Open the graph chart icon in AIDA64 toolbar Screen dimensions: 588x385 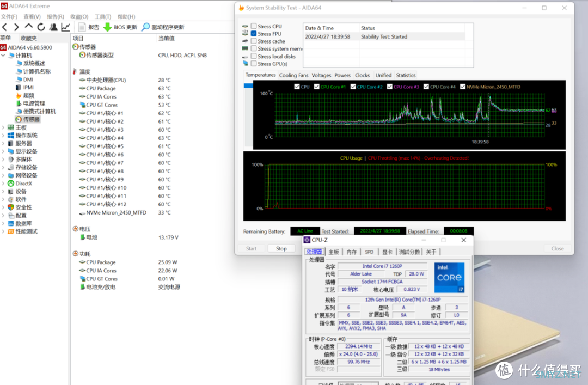66,27
